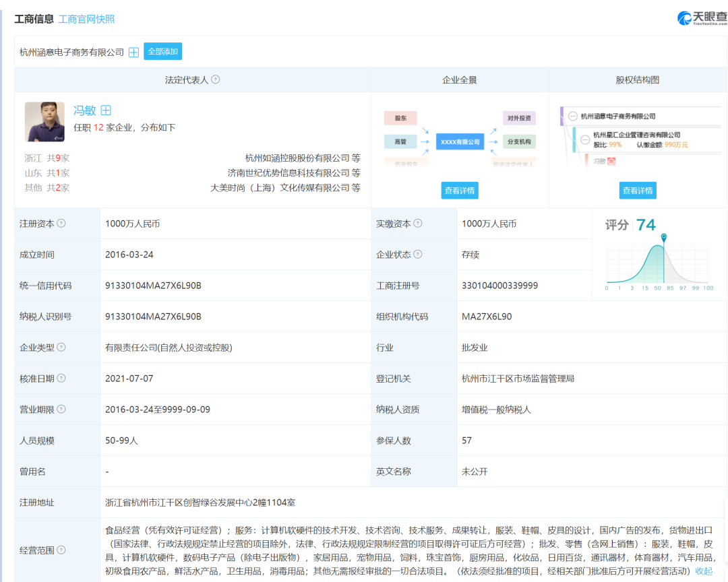
Task: Click the 人员规模 value 50-99人
Action: tap(121, 441)
